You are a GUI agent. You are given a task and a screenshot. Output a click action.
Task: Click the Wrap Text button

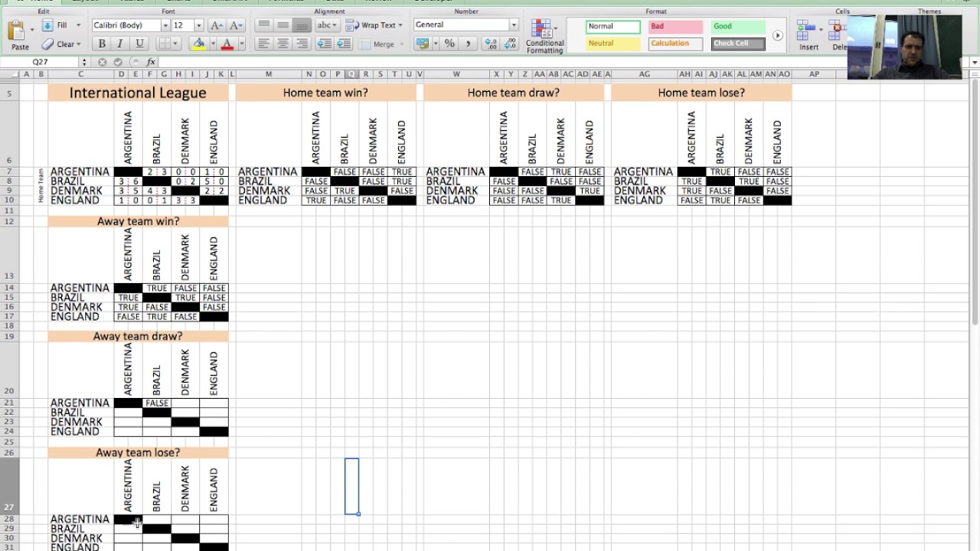[x=374, y=25]
